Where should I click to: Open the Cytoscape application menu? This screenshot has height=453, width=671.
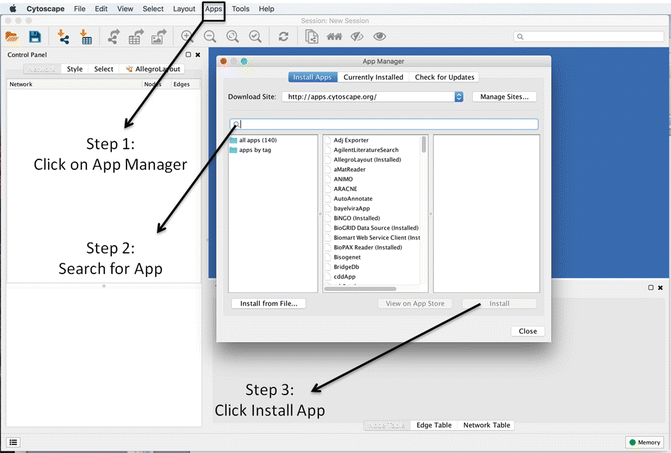pos(45,9)
